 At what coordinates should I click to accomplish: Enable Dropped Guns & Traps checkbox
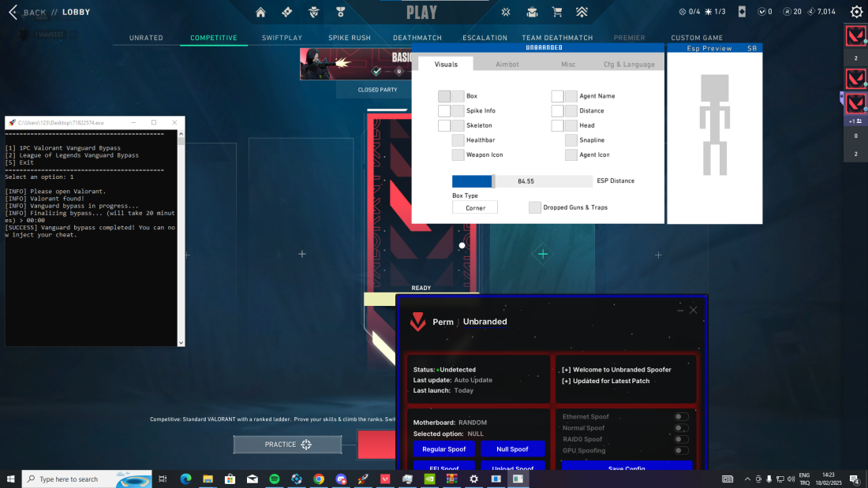(535, 207)
